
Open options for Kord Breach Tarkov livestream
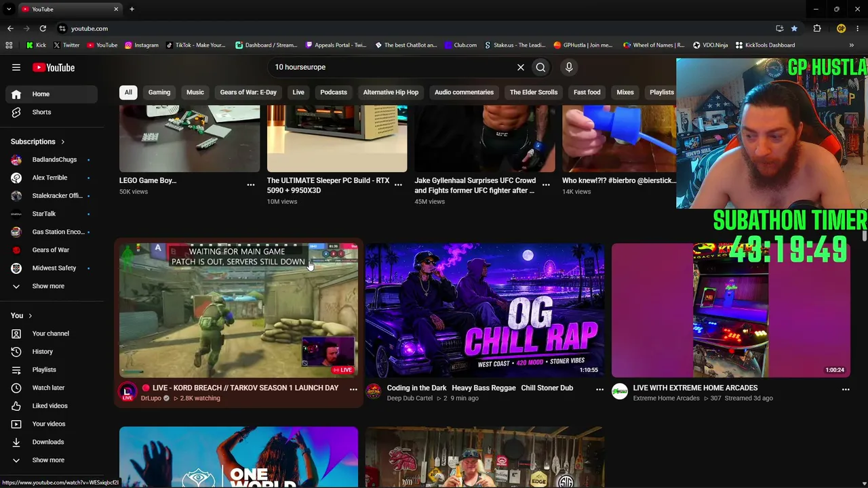(x=353, y=389)
